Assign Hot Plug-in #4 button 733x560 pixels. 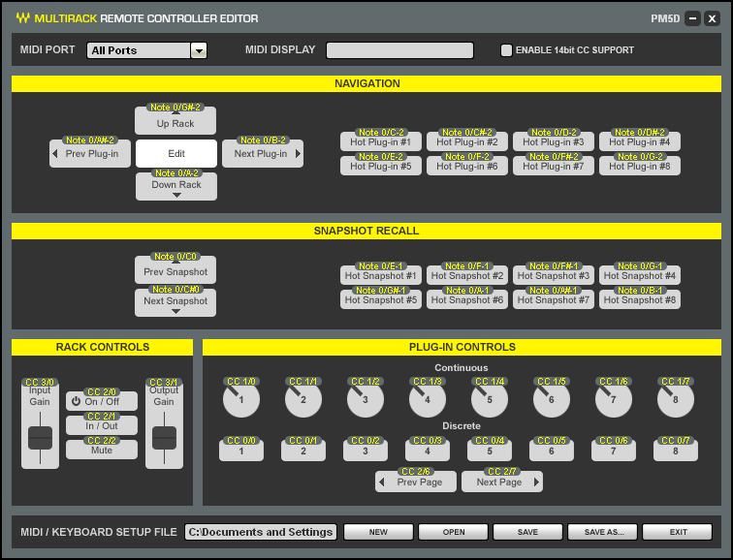coord(640,141)
